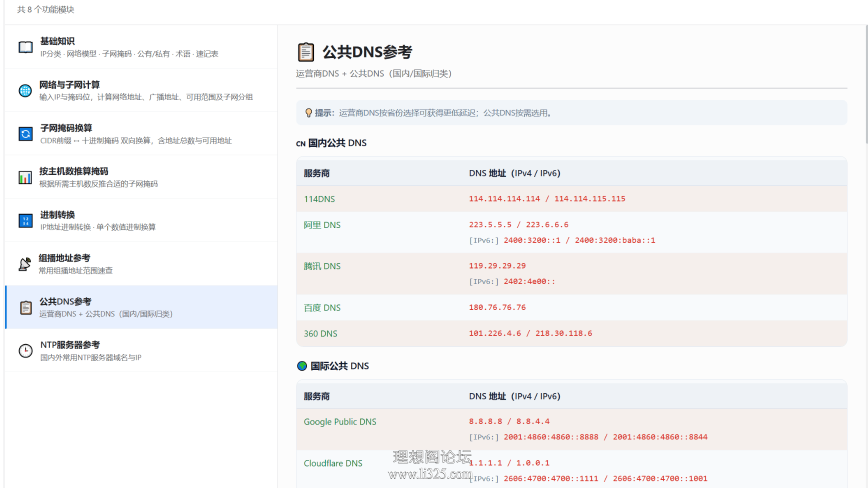Click the 腾讯 DNS provider name
868x488 pixels.
tap(322, 266)
